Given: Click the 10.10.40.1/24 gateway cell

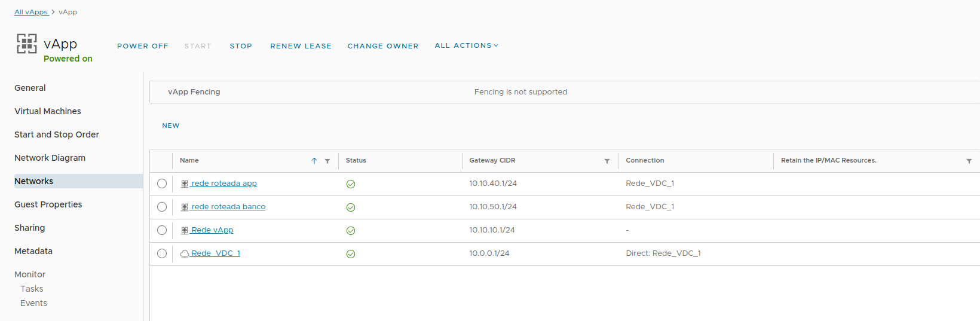Looking at the screenshot, I should (x=493, y=184).
